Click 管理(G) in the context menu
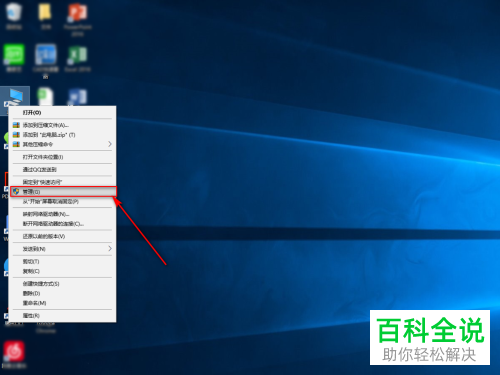Viewport: 500px width, 375px height. tap(63, 192)
